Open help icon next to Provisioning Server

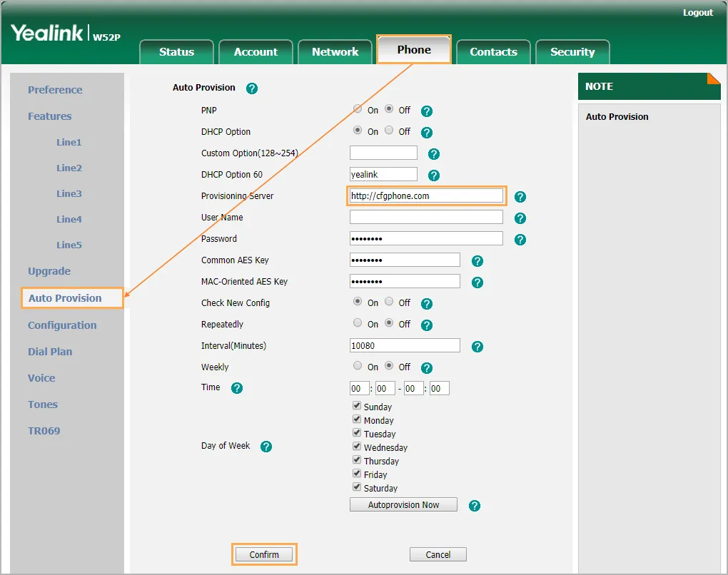click(520, 197)
